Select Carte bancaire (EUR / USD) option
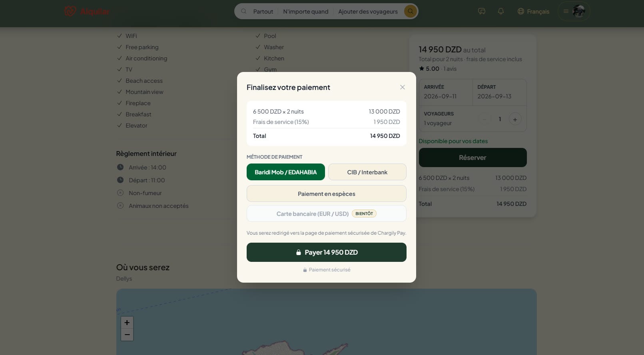Screen dimensions: 644x355 pos(327,213)
